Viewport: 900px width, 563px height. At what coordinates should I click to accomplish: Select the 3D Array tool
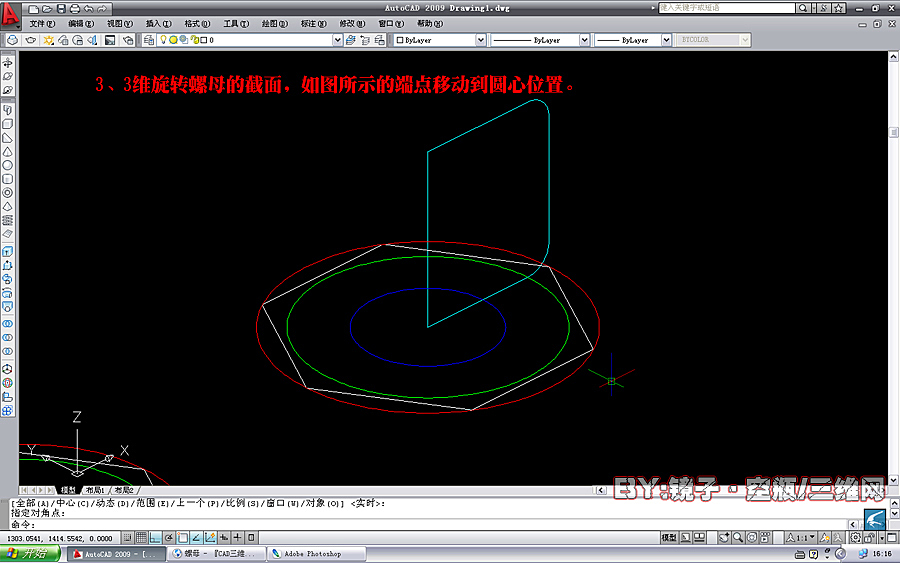pos(7,410)
